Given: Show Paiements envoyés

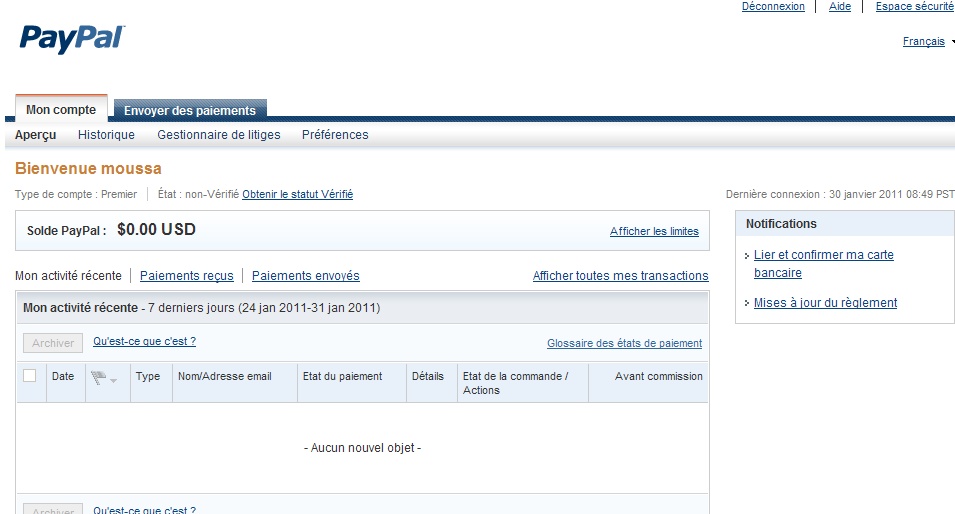Looking at the screenshot, I should click(306, 276).
